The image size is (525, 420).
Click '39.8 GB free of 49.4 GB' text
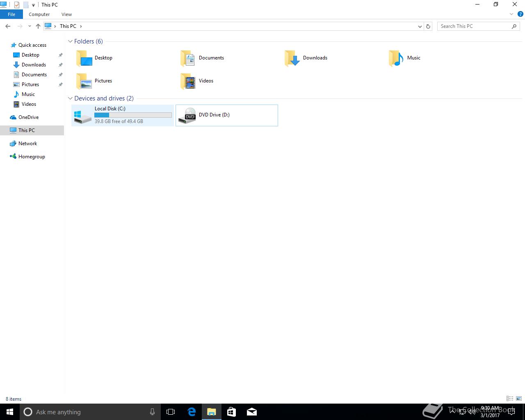click(x=119, y=121)
